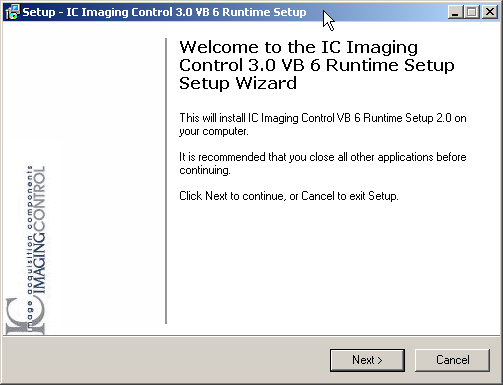503x385 pixels.
Task: Click the greyed-out maximize button
Action: pyautogui.click(x=472, y=12)
